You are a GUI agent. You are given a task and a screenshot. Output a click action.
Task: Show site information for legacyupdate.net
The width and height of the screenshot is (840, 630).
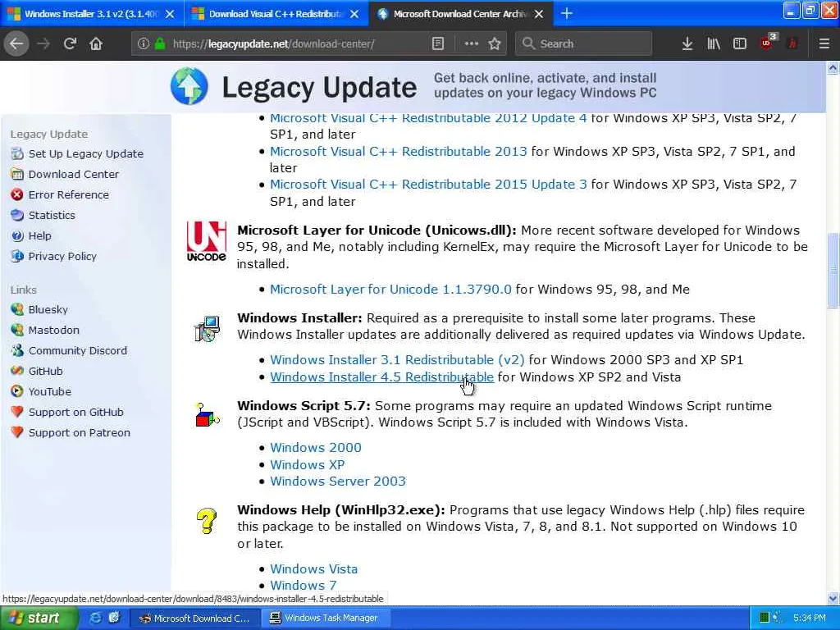pos(143,43)
